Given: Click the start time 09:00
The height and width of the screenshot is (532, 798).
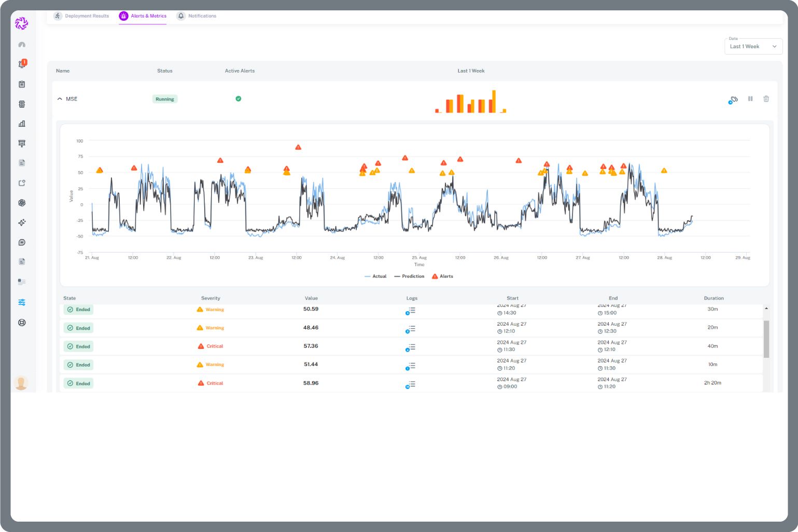Looking at the screenshot, I should tap(507, 386).
